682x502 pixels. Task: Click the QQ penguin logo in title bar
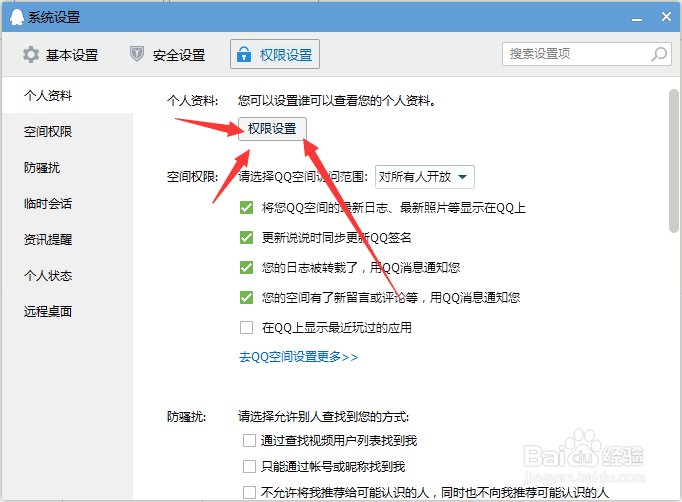click(x=17, y=17)
